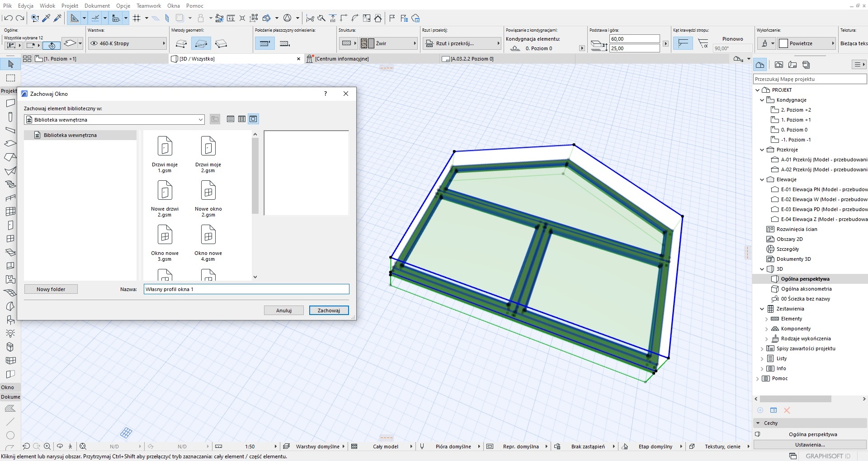Open Publisher Sets in navigator panel

pos(806,65)
